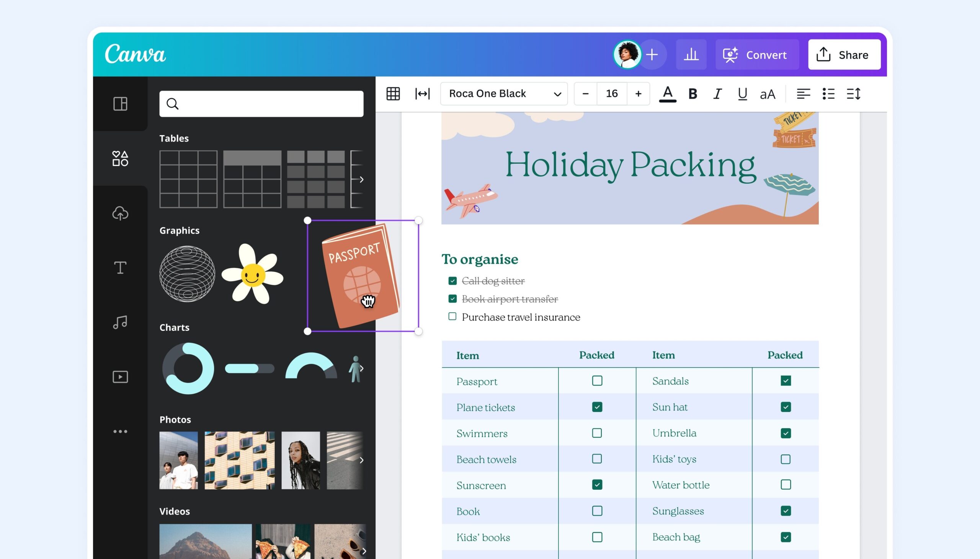
Task: Open the Uploads panel via cloud icon
Action: [120, 213]
